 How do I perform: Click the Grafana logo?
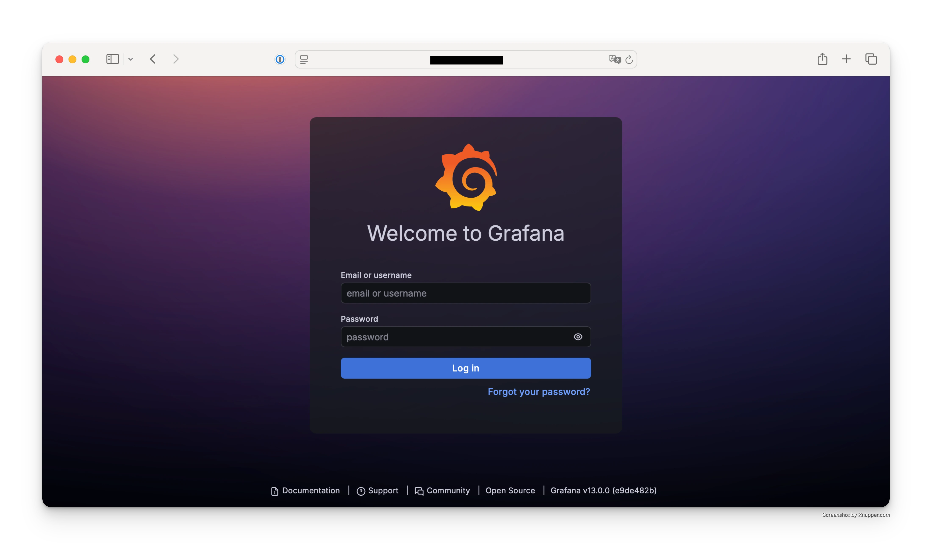point(466,177)
